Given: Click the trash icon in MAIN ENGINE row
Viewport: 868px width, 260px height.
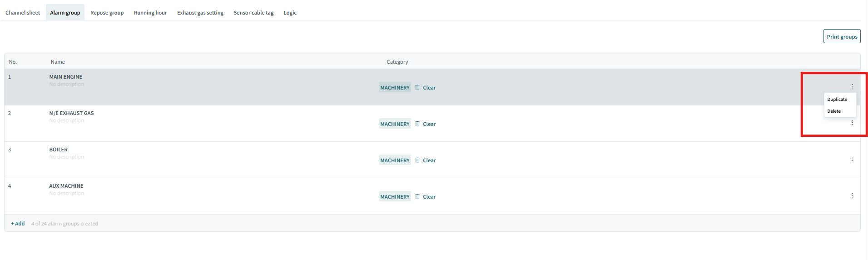Looking at the screenshot, I should pyautogui.click(x=417, y=87).
